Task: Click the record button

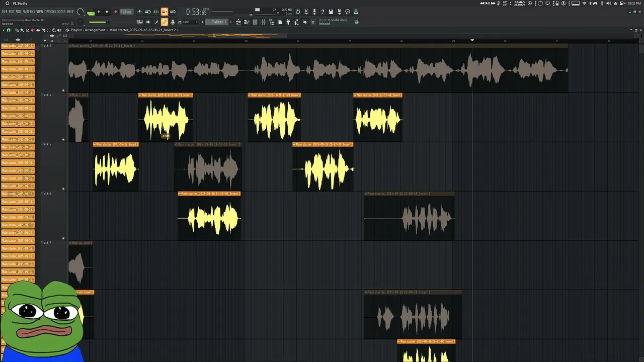Action: [116, 12]
